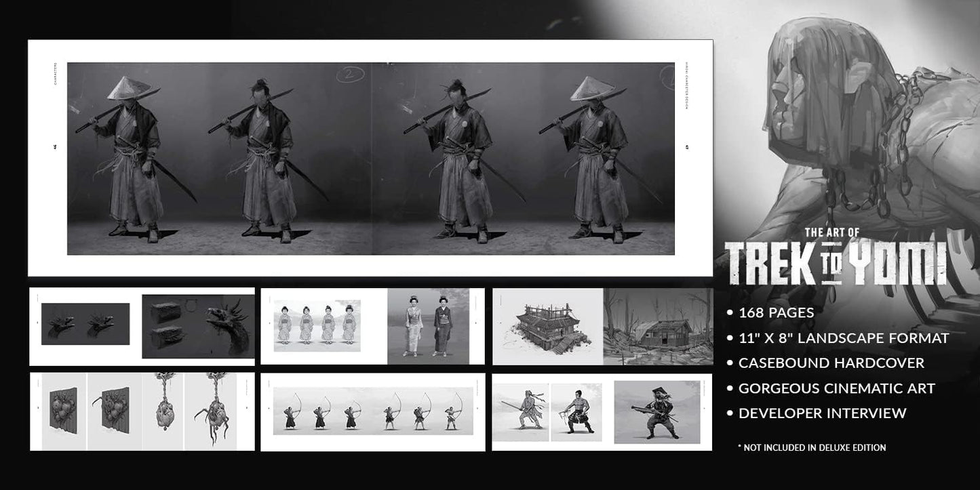
Task: Open the kimono women character spread
Action: [x=372, y=326]
